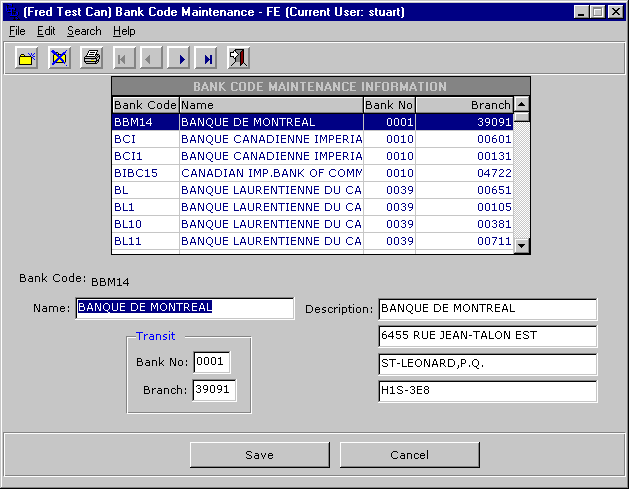This screenshot has width=629, height=489.
Task: Click CANADIAN IMP.BANK OF COMM name cell
Action: tap(271, 173)
